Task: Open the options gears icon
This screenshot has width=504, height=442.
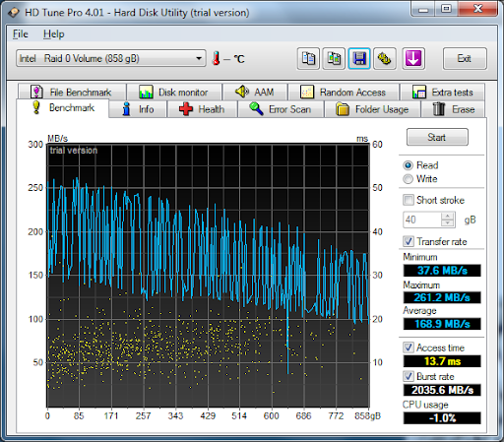Action: tap(385, 59)
